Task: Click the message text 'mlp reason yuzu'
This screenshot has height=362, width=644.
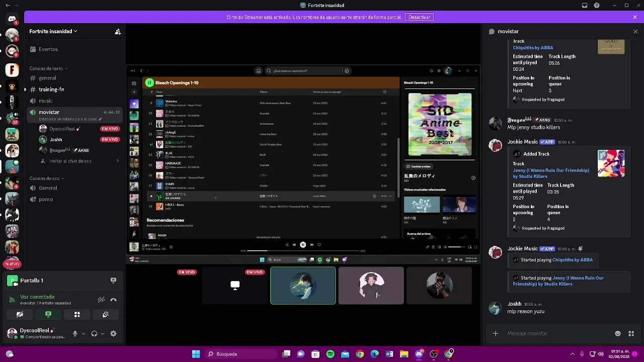Action: point(526,312)
